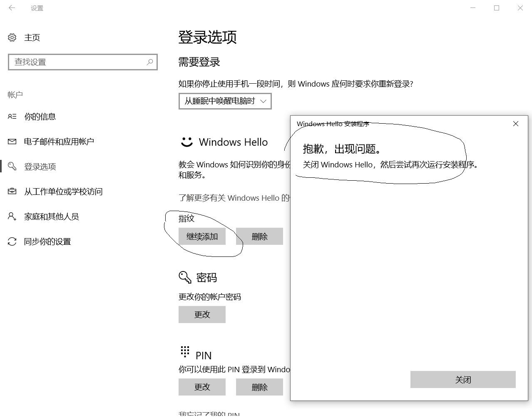Open the 从睡眠中唤醒电脑时 dropdown
Image resolution: width=532 pixels, height=418 pixels.
[225, 101]
